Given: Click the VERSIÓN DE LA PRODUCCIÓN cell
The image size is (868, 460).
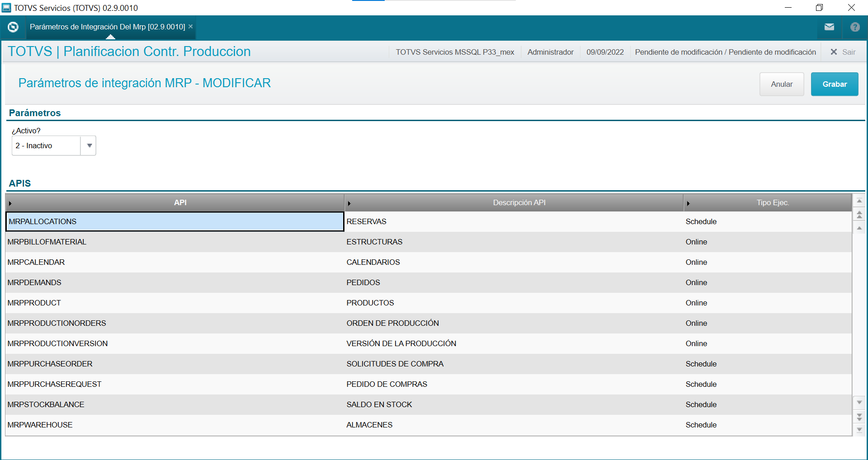Looking at the screenshot, I should click(514, 343).
